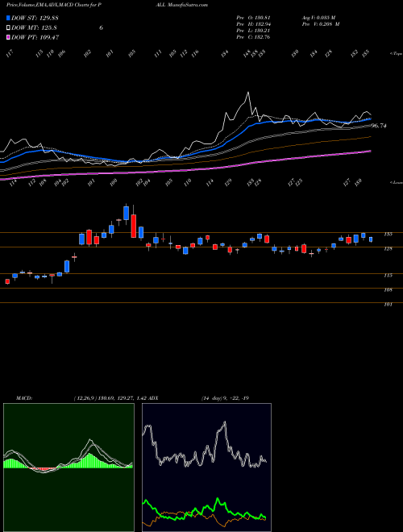Click the first red candle at far left
This screenshot has width=403, height=532.
click(x=7, y=281)
